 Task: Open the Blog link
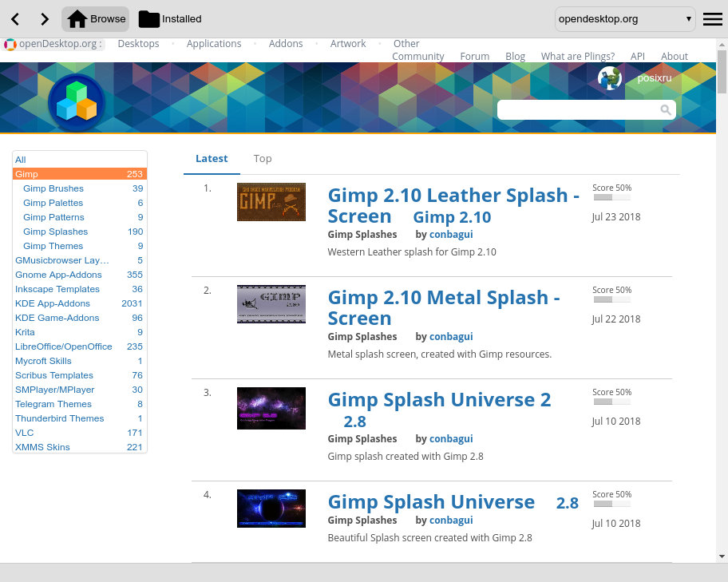click(516, 56)
